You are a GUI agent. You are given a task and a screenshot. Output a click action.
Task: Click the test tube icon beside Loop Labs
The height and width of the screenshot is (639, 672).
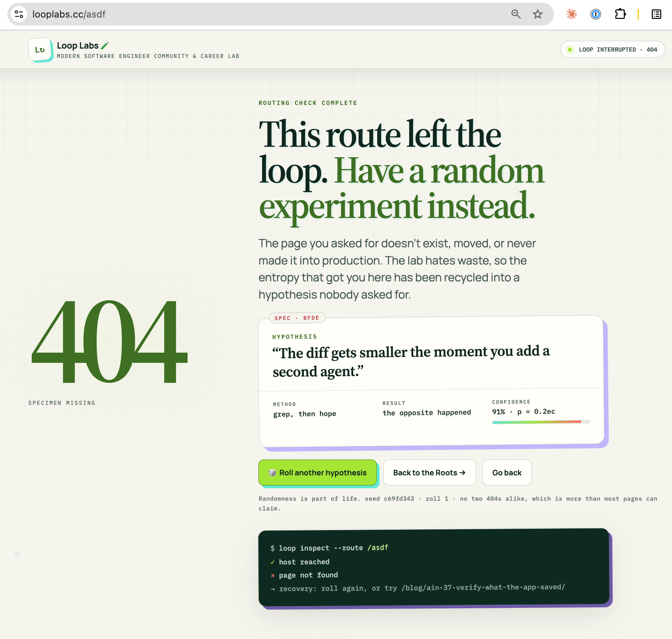[x=105, y=45]
